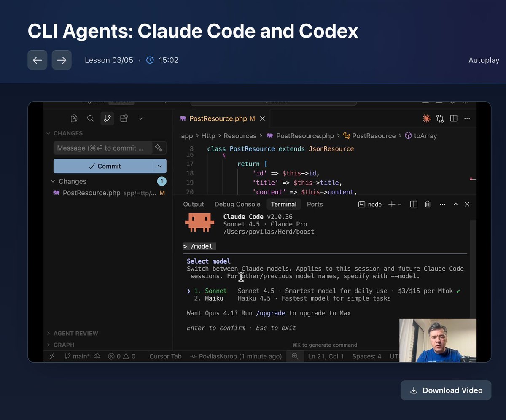Open the Ports tab
Viewport: 506px width, 420px height.
[315, 204]
